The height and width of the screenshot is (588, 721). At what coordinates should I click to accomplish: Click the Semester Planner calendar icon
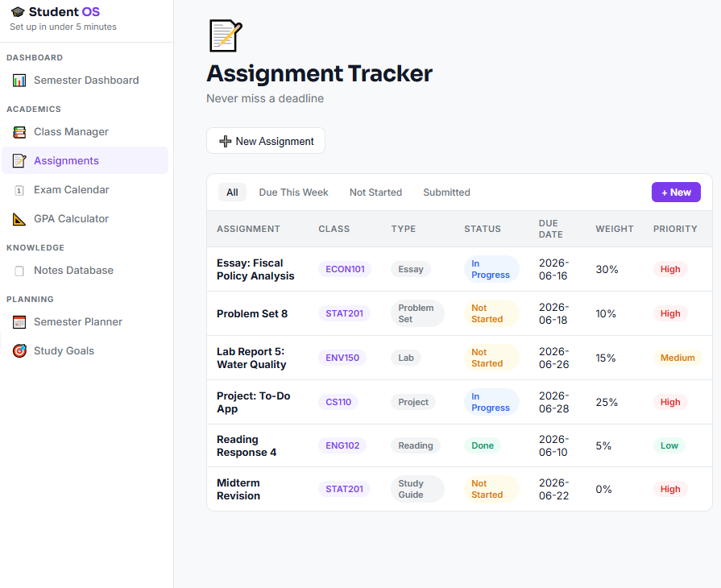tap(19, 322)
